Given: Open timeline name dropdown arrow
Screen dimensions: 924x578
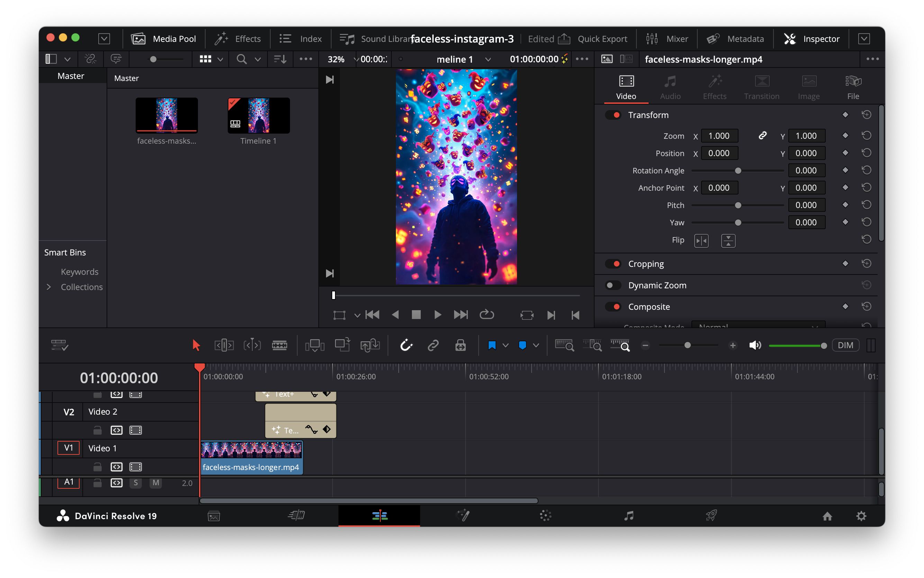Looking at the screenshot, I should pyautogui.click(x=488, y=59).
